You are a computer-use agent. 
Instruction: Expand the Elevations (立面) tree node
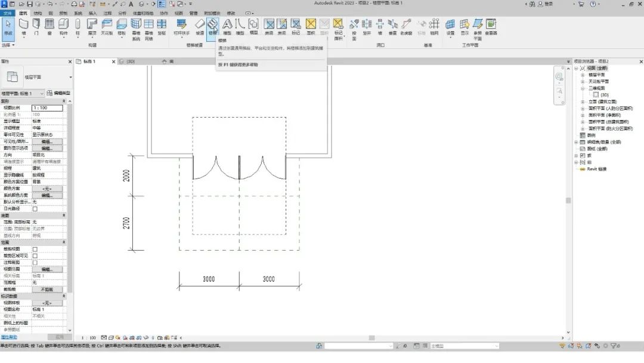pos(583,102)
